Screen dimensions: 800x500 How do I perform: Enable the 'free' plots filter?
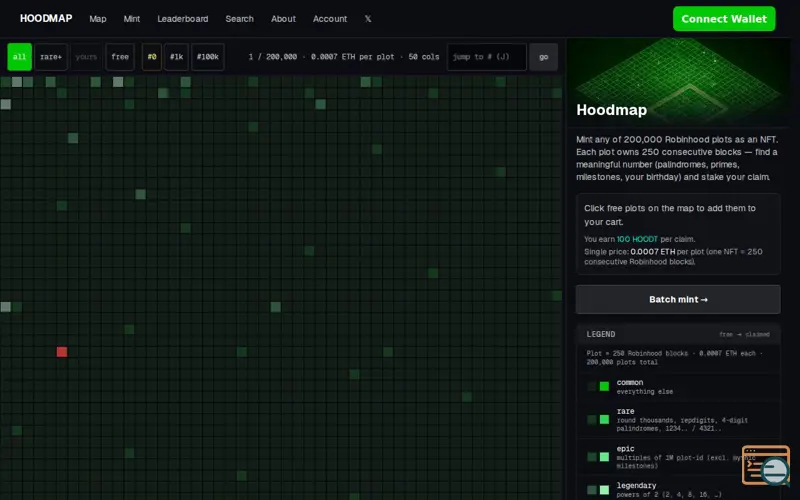pos(120,57)
